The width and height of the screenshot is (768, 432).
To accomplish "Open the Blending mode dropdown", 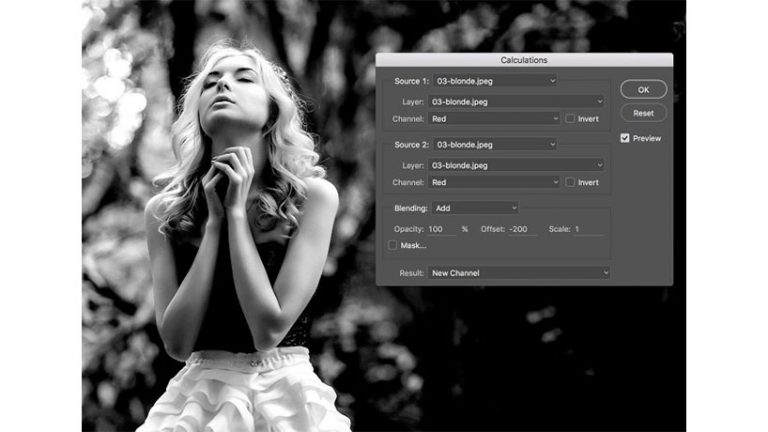I will (475, 208).
